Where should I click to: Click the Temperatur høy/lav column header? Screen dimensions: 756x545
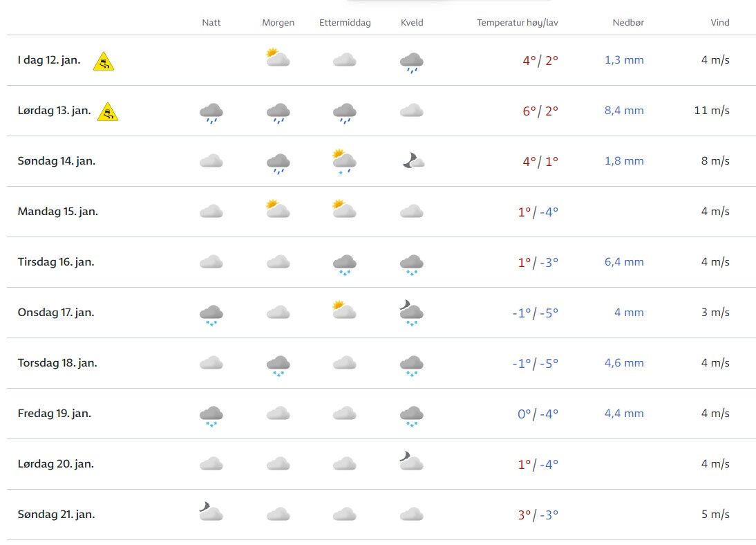[517, 23]
